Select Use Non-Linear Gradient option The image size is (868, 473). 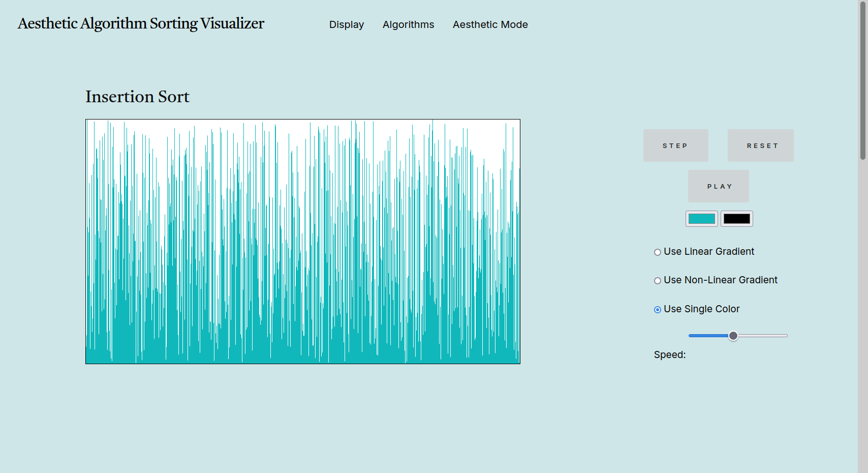click(x=658, y=281)
